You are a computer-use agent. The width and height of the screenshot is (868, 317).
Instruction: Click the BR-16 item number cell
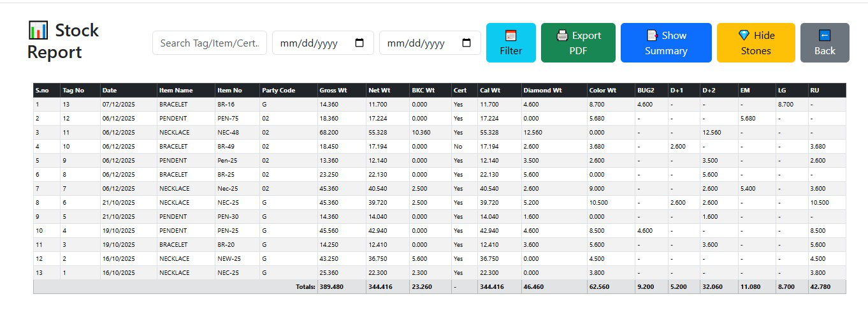point(226,105)
